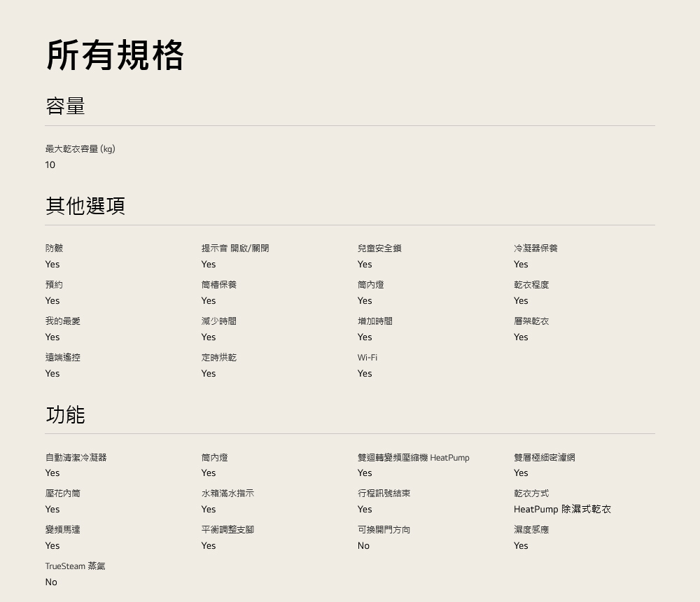Click the 防皺 specification label
The height and width of the screenshot is (602, 700).
54,248
